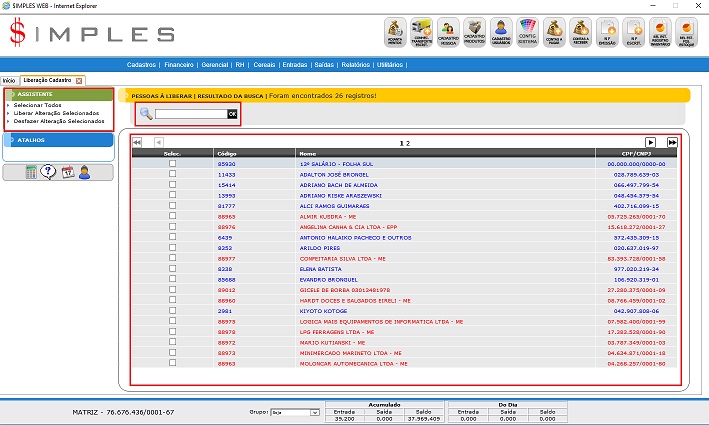
Task: Click the calculator shortcut icon
Action: click(33, 172)
